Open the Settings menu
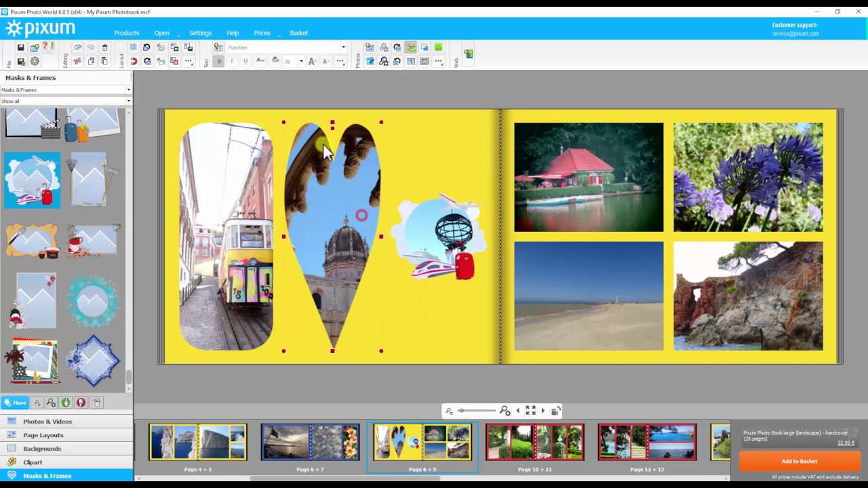The width and height of the screenshot is (868, 488). pyautogui.click(x=200, y=33)
